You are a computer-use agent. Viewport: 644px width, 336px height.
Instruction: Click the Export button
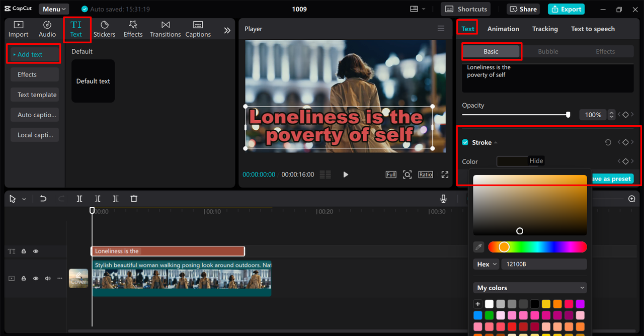point(567,9)
